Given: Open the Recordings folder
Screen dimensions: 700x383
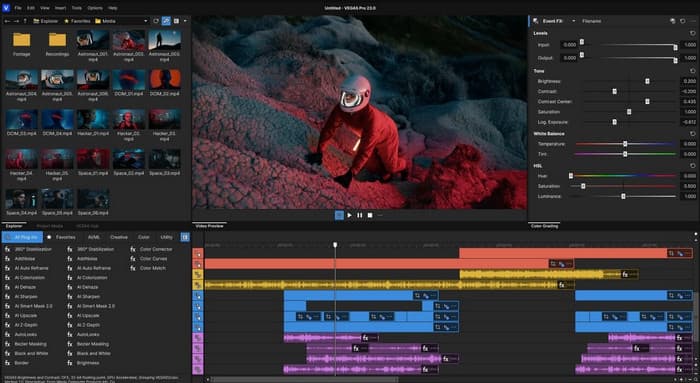Looking at the screenshot, I should coord(57,44).
